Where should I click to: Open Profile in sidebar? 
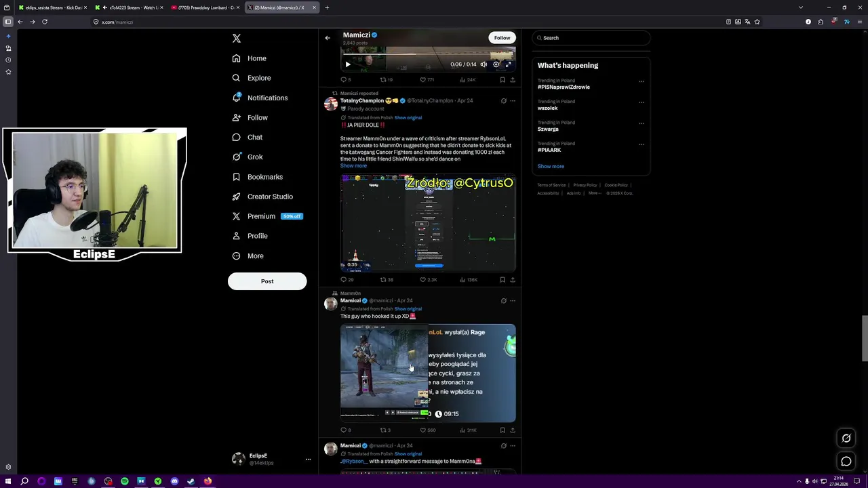(250, 236)
